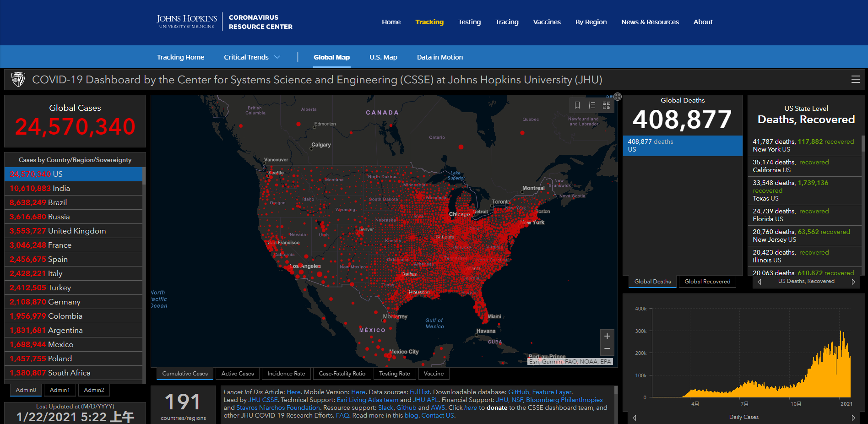Select Russia in the country cases list

click(x=74, y=217)
